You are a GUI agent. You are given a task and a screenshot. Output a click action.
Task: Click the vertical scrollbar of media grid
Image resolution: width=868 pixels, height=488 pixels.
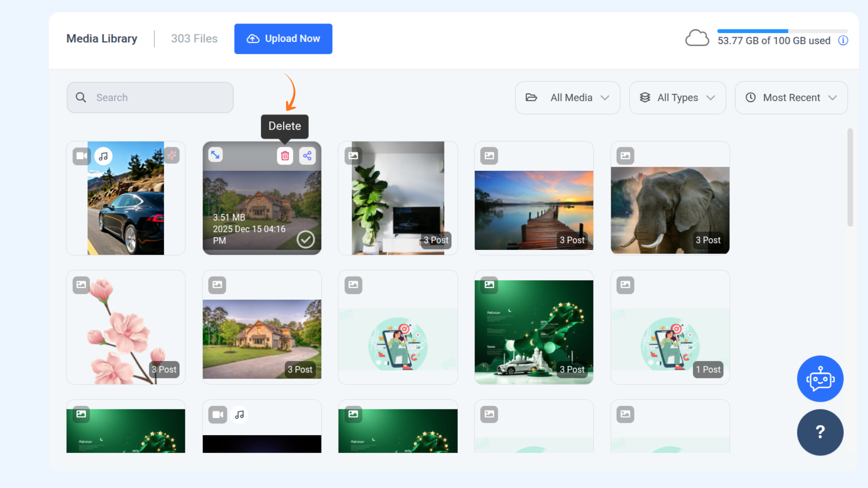(x=850, y=177)
